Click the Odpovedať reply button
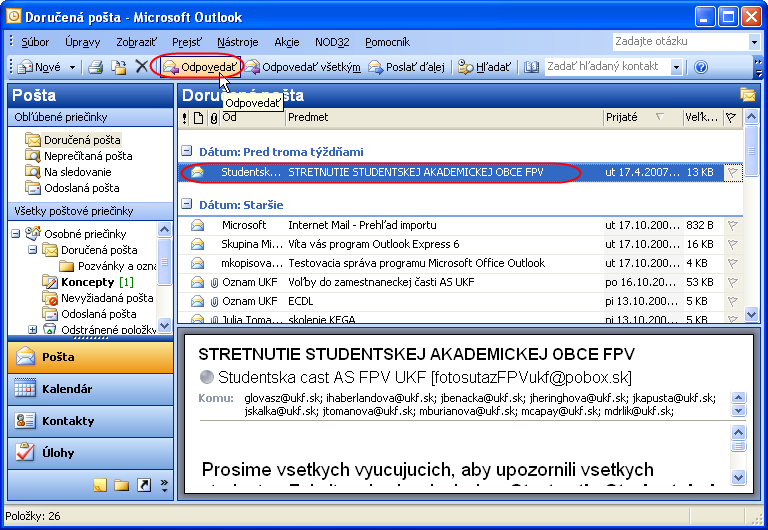This screenshot has height=530, width=768. point(200,67)
